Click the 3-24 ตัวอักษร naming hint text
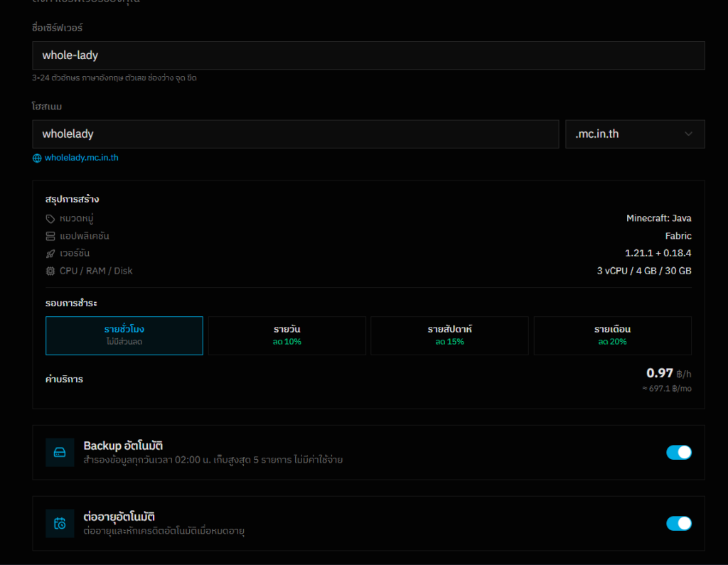Viewport: 728px width, 565px height. pyautogui.click(x=114, y=78)
